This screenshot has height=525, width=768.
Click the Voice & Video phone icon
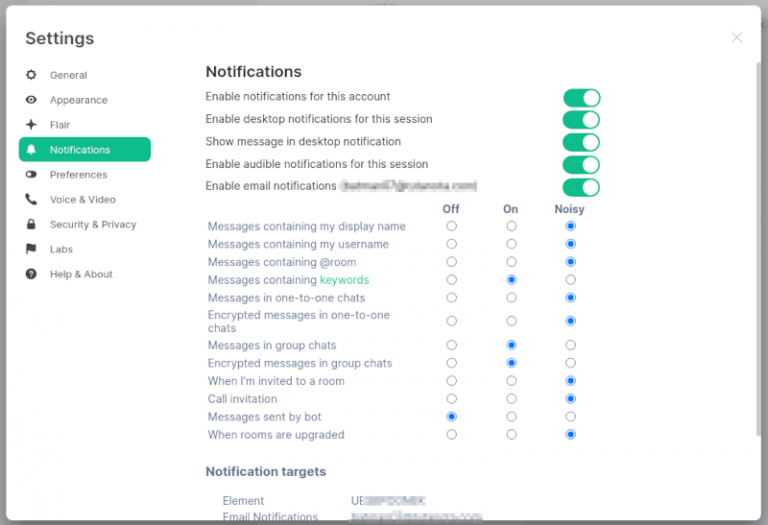[x=31, y=200]
